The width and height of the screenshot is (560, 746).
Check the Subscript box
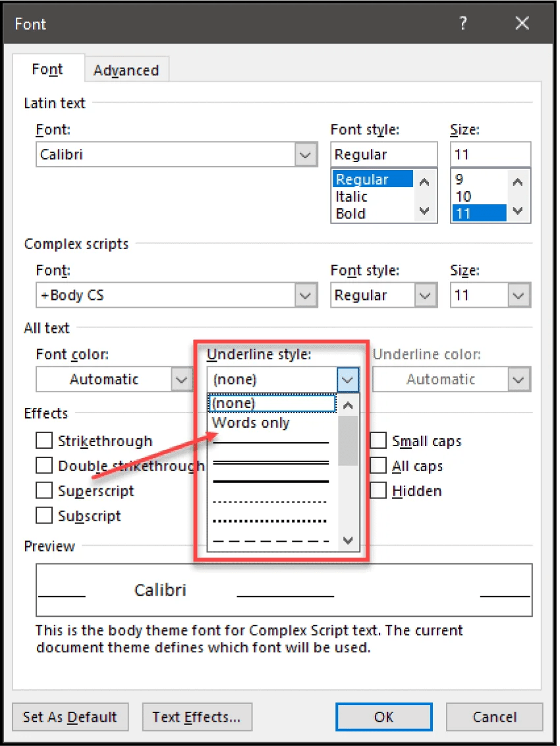point(43,516)
